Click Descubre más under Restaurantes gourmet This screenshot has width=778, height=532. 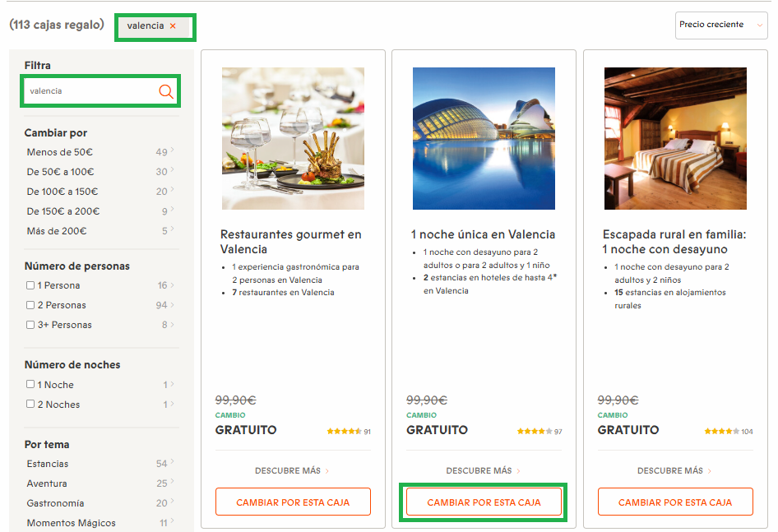tap(292, 471)
